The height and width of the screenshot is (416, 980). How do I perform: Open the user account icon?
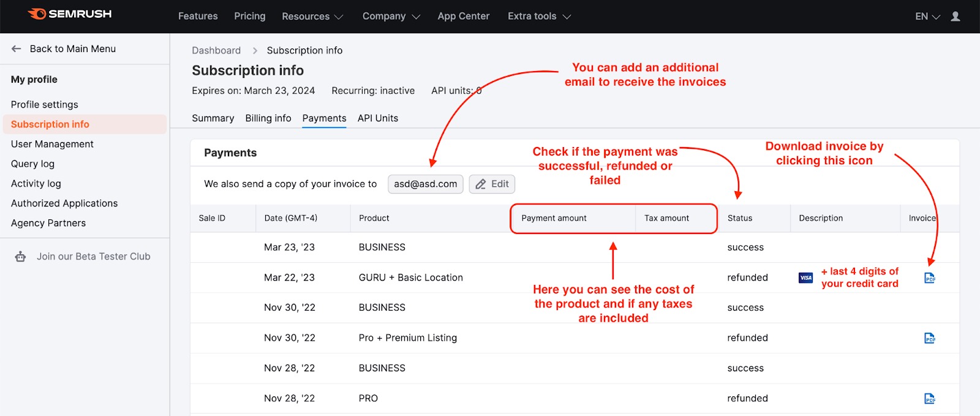point(956,17)
